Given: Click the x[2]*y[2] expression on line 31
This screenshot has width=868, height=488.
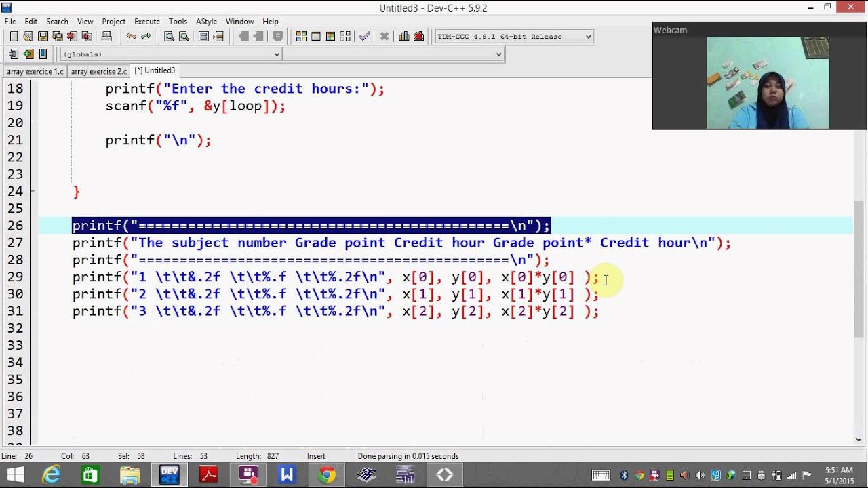Looking at the screenshot, I should pyautogui.click(x=538, y=311).
